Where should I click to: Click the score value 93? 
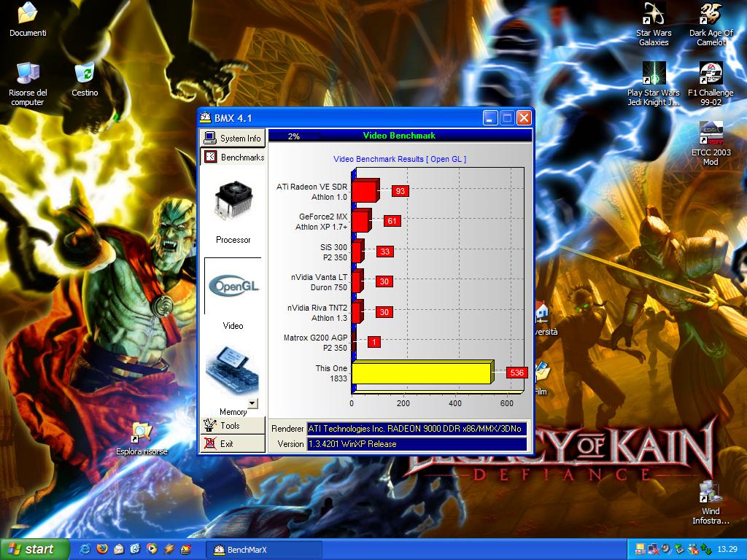pos(400,191)
